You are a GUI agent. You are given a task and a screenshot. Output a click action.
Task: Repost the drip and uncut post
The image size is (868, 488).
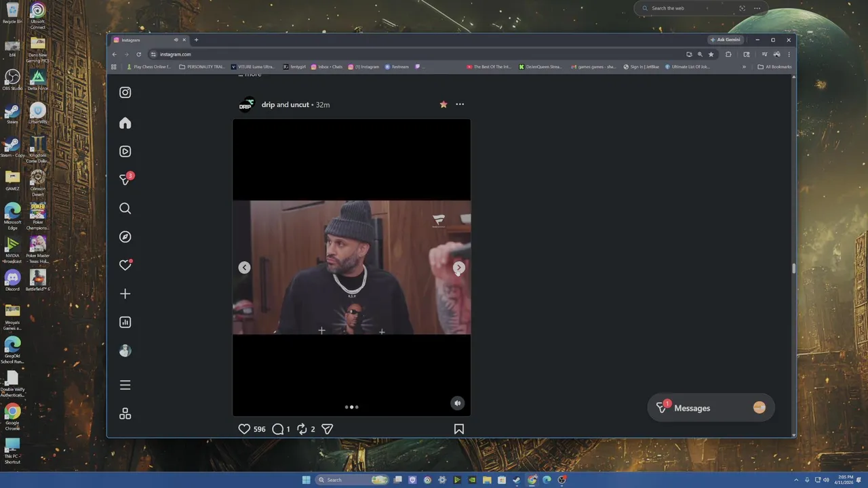point(302,429)
